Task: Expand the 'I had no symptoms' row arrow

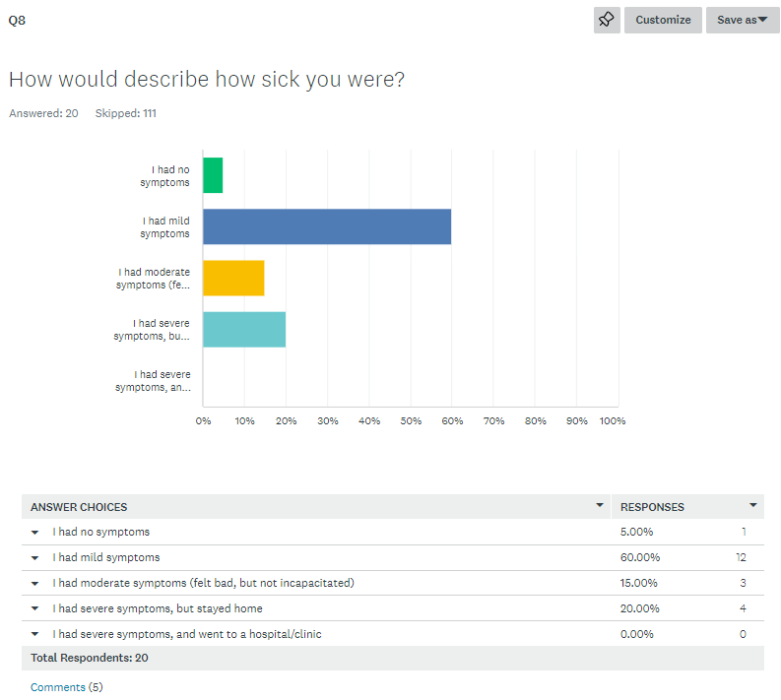Action: pos(34,533)
